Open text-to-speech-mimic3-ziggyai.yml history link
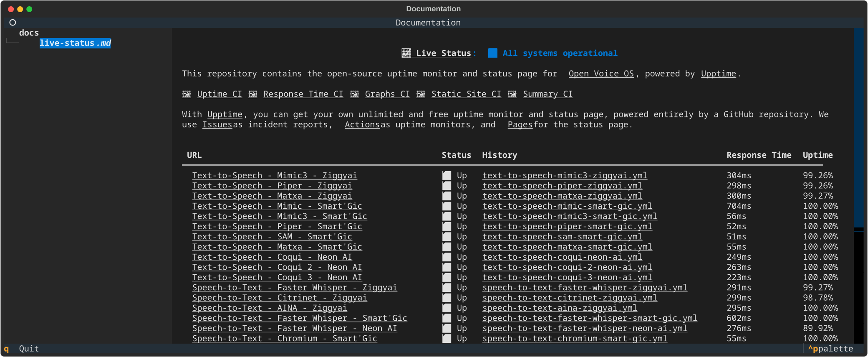This screenshot has height=357, width=868. coord(565,175)
